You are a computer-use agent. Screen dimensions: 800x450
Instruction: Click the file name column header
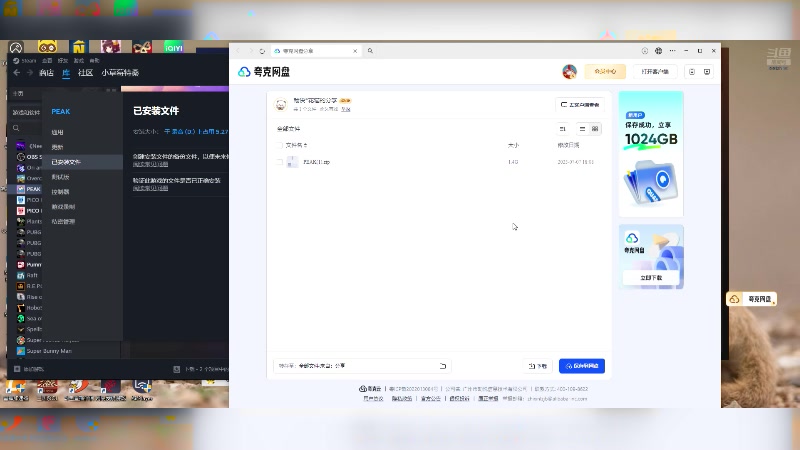[296, 145]
